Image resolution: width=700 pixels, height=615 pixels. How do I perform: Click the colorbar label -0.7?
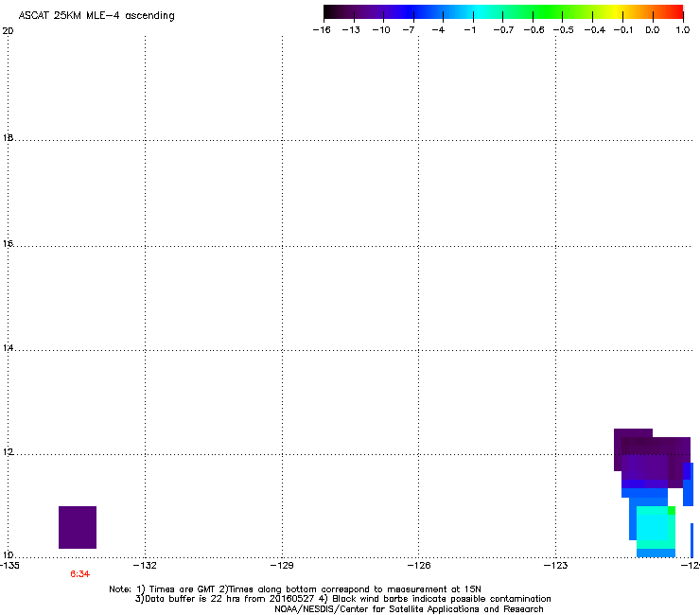[x=503, y=30]
